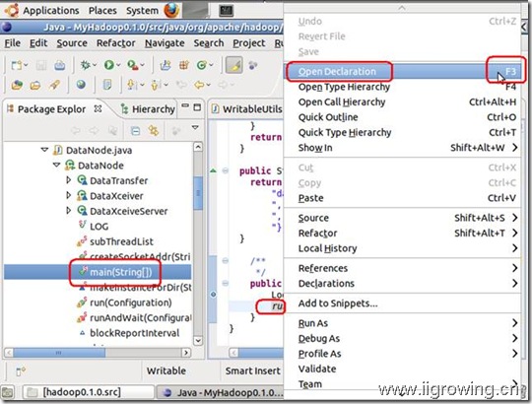The width and height of the screenshot is (532, 404).
Task: Click the web browser globe icon in toolbar
Action: [81, 84]
